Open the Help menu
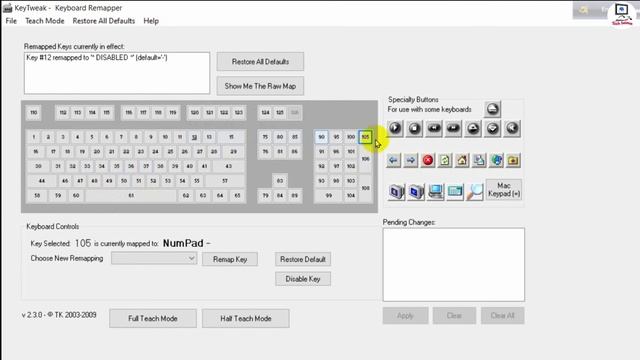Viewport: 640px width, 360px height. point(151,21)
